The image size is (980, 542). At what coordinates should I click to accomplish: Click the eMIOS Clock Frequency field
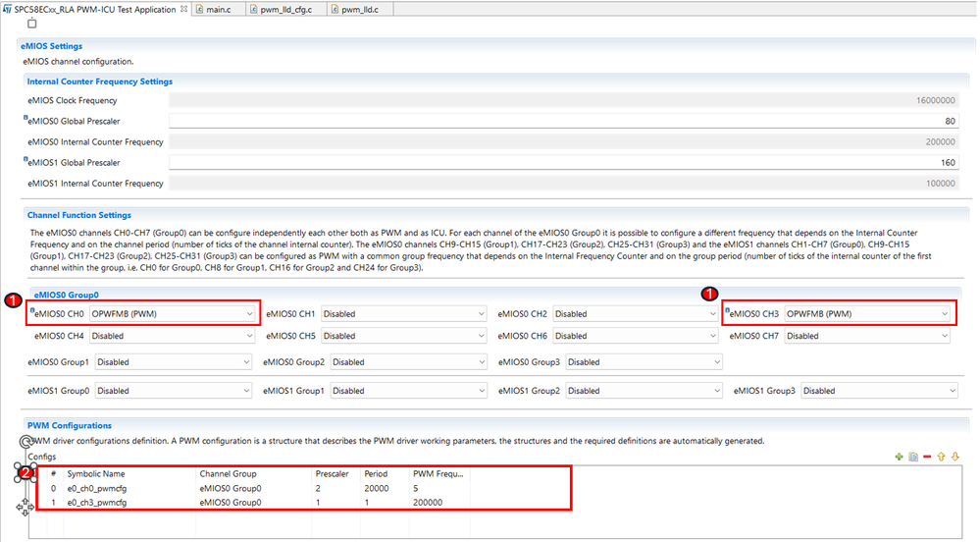[564, 100]
